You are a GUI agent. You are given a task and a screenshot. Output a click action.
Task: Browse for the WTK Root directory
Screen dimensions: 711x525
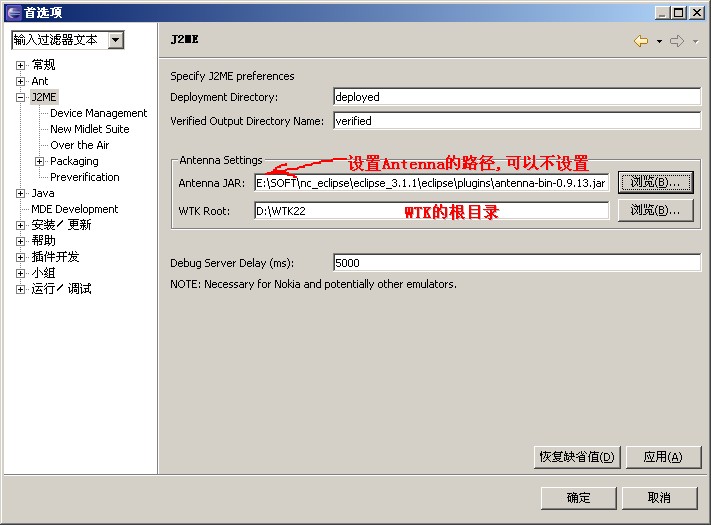[656, 210]
